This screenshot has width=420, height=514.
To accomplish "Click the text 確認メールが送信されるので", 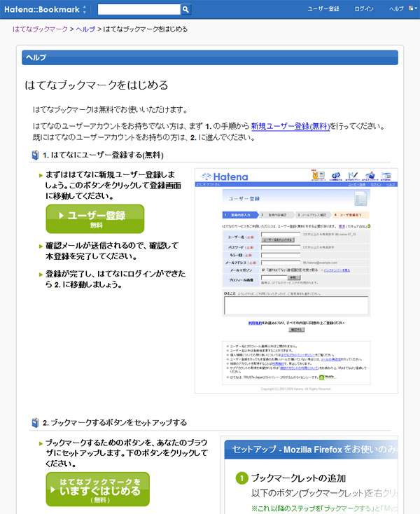I will pyautogui.click(x=95, y=246).
